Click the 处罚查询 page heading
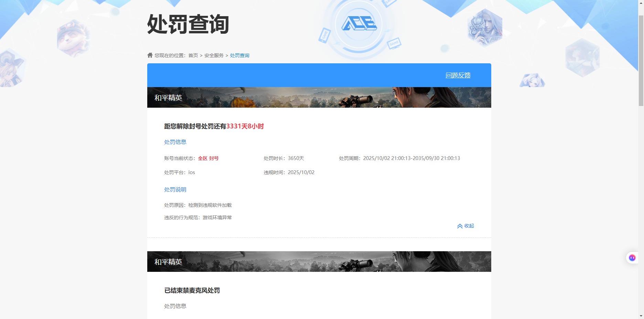644x319 pixels. click(188, 24)
